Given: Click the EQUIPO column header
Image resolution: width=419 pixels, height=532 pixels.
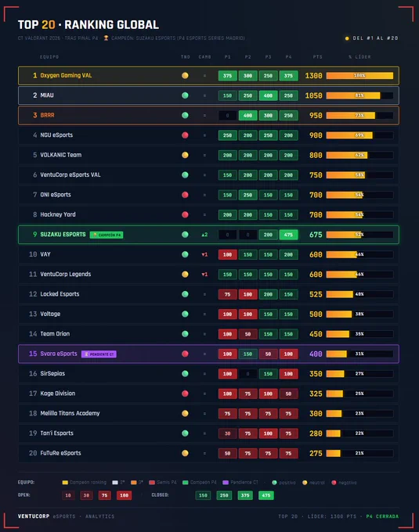Looking at the screenshot, I should pyautogui.click(x=49, y=56).
